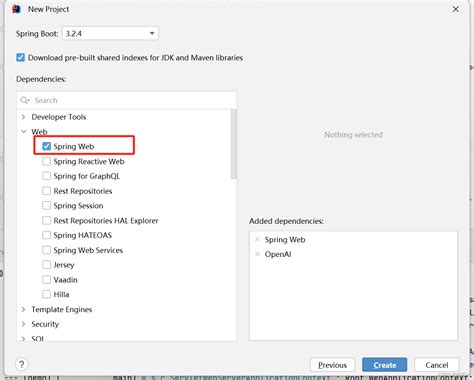Expand the Security category
Image resolution: width=474 pixels, height=380 pixels.
pyautogui.click(x=23, y=324)
